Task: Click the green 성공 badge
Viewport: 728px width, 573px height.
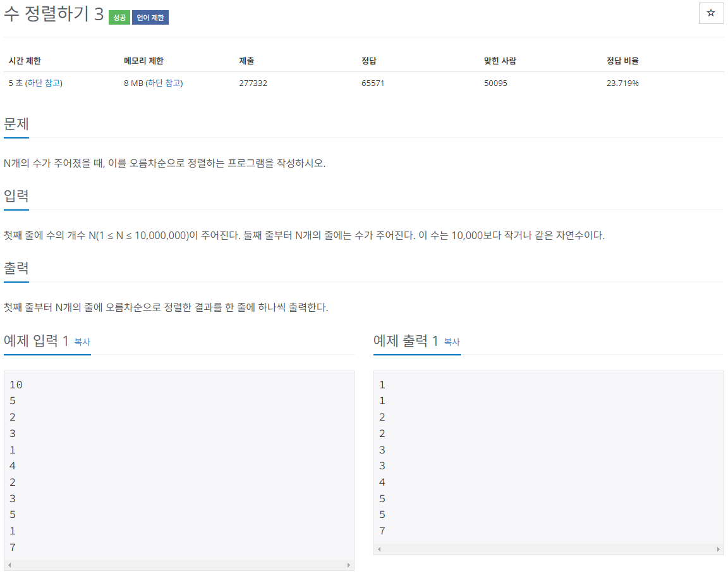Action: 119,18
